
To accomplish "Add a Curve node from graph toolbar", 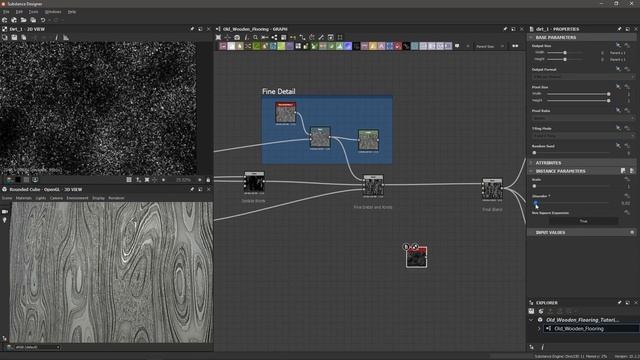I will coord(256,46).
